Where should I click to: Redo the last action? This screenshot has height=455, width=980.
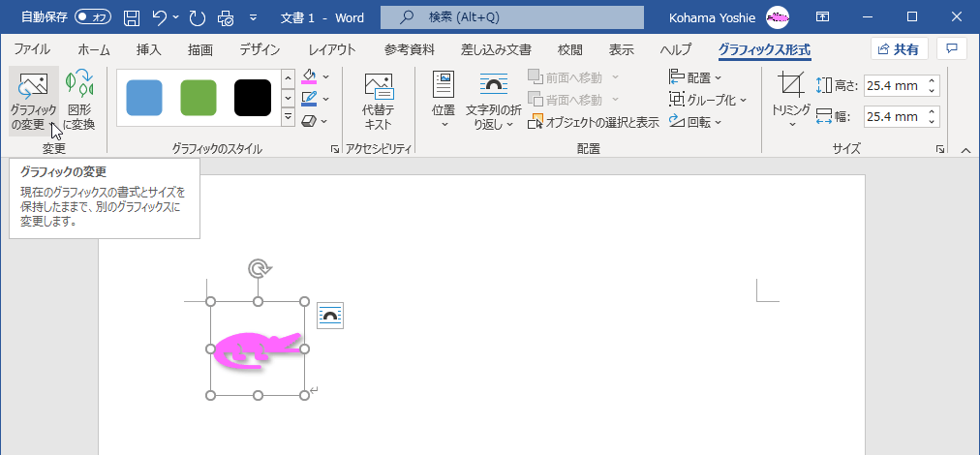pos(198,17)
